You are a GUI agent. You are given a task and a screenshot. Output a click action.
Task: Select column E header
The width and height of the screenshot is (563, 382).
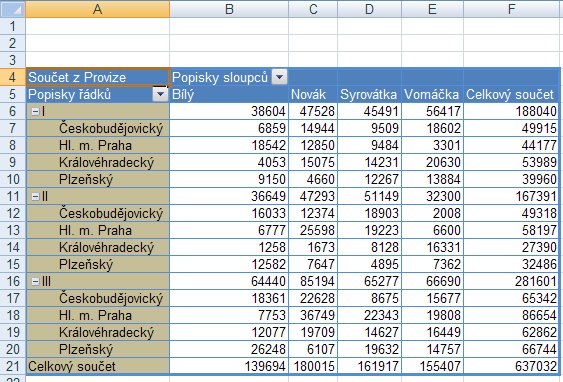432,9
